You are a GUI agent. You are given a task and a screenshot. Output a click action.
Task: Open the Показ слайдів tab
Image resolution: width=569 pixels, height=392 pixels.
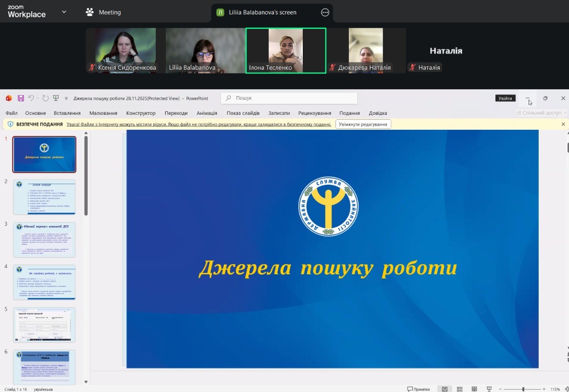click(243, 113)
